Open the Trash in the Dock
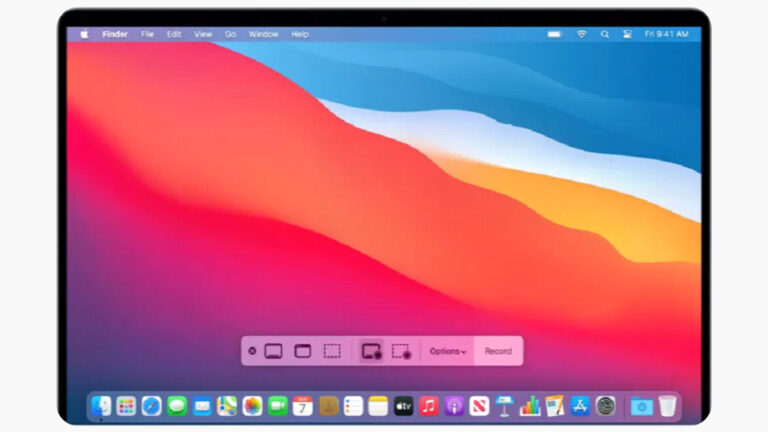The width and height of the screenshot is (768, 432). pyautogui.click(x=667, y=406)
